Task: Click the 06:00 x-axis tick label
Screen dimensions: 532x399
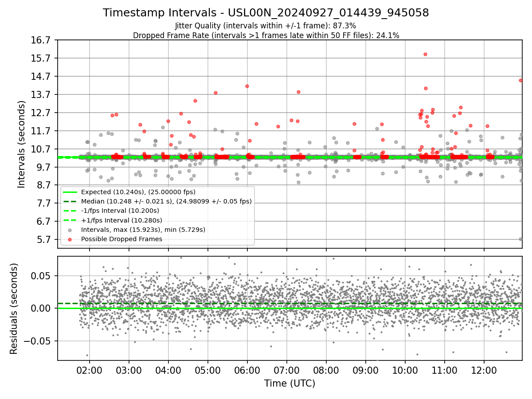Action: tap(247, 370)
